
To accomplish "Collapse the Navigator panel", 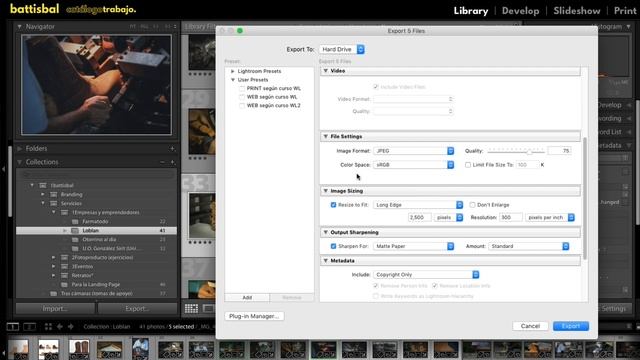I will point(19,27).
